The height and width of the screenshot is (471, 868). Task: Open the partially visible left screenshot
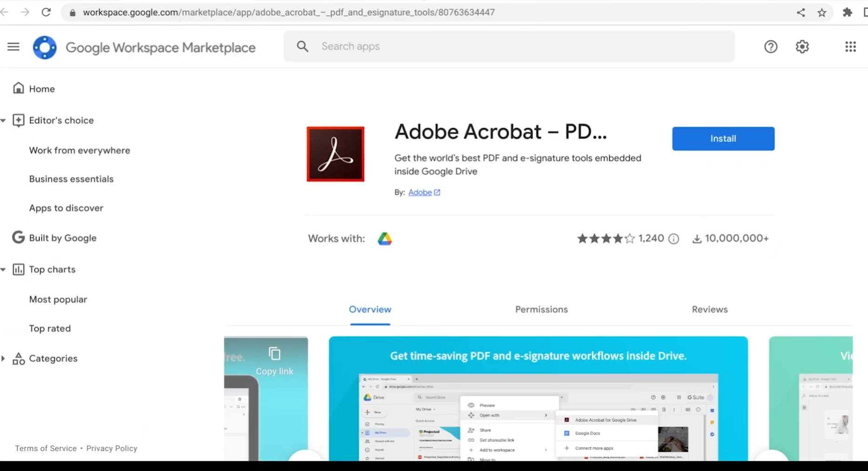266,398
